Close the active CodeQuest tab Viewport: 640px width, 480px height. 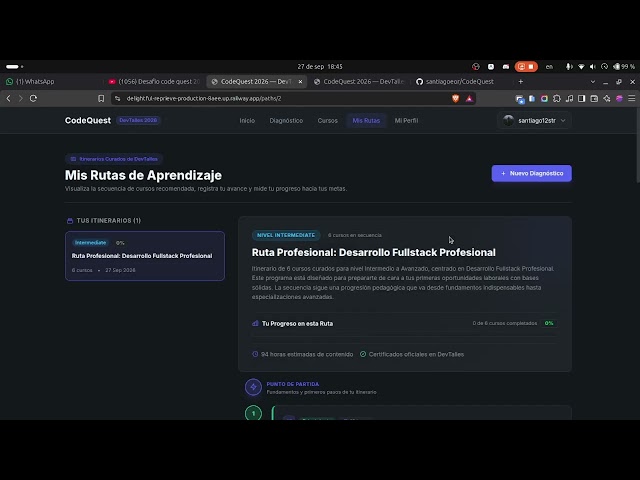tap(300, 82)
